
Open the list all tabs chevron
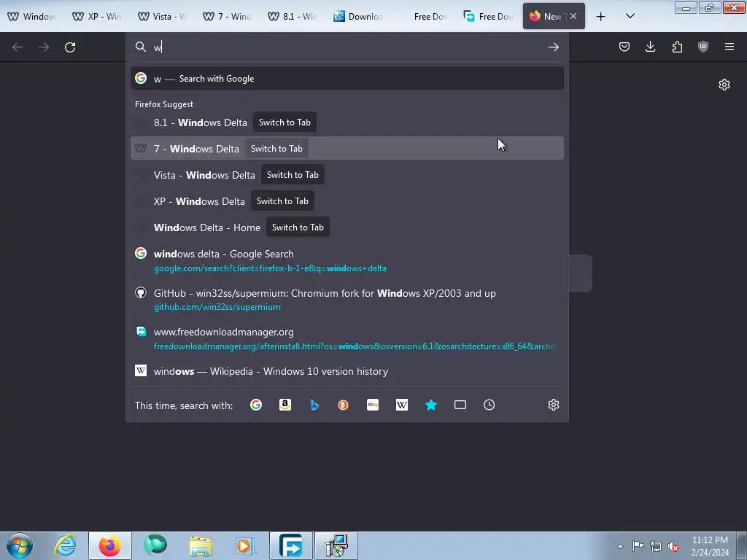[630, 16]
